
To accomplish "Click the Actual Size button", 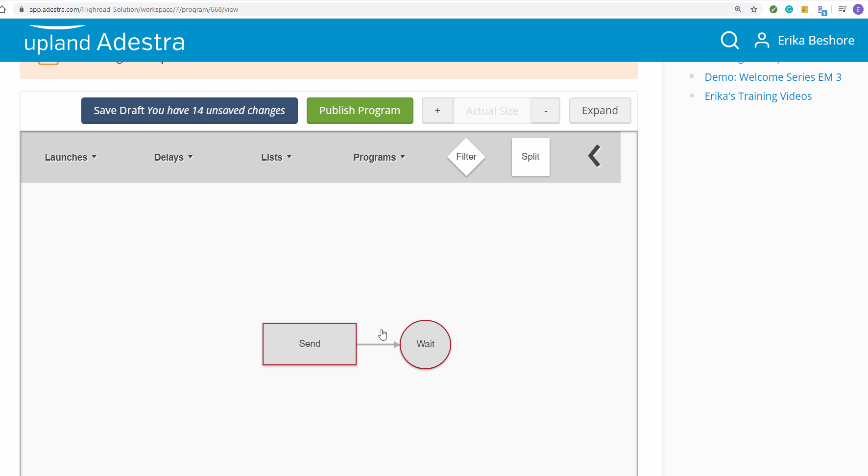I will pos(492,111).
